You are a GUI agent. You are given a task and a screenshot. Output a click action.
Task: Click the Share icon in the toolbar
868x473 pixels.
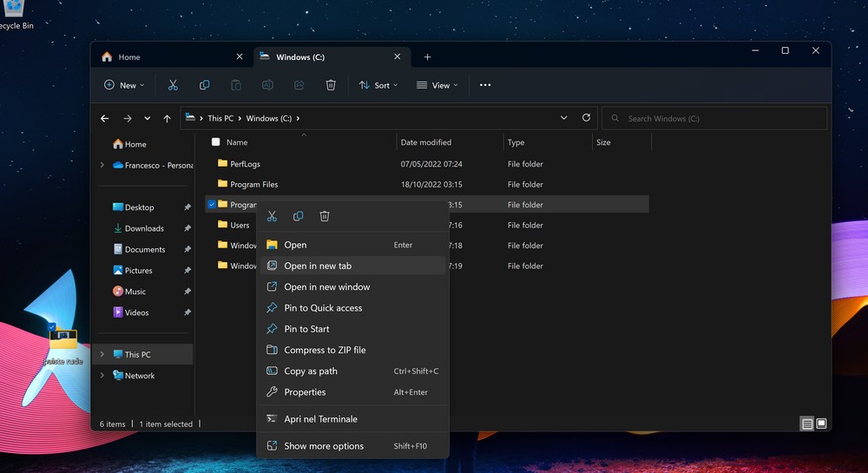(299, 85)
